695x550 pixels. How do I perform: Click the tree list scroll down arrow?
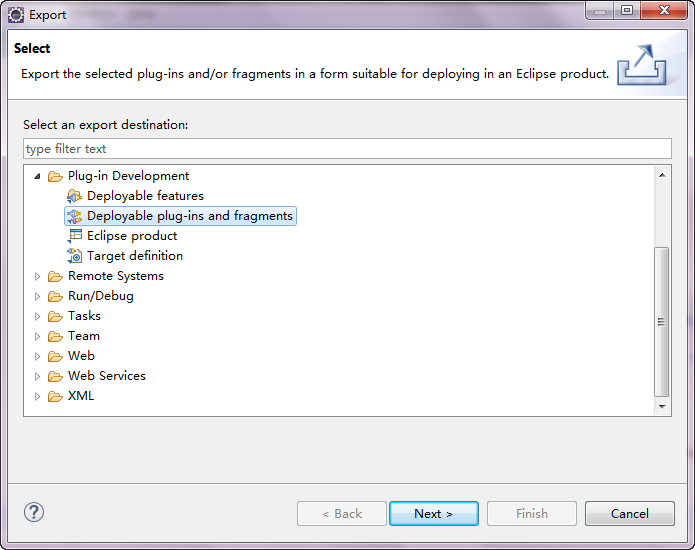[x=662, y=407]
